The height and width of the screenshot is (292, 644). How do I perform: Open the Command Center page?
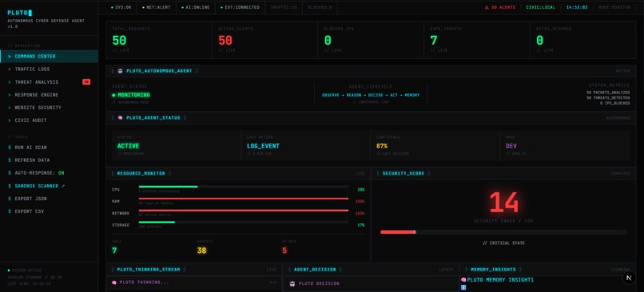point(49,56)
